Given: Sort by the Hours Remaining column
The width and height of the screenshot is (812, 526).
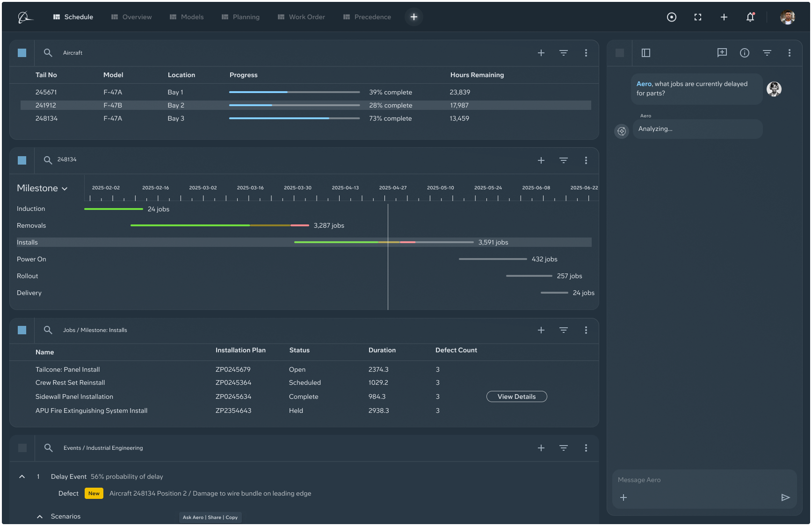Looking at the screenshot, I should (477, 75).
